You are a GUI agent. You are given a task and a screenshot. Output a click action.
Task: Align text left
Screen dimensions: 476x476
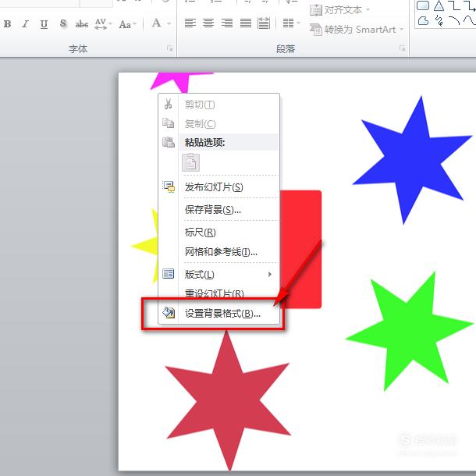click(190, 23)
